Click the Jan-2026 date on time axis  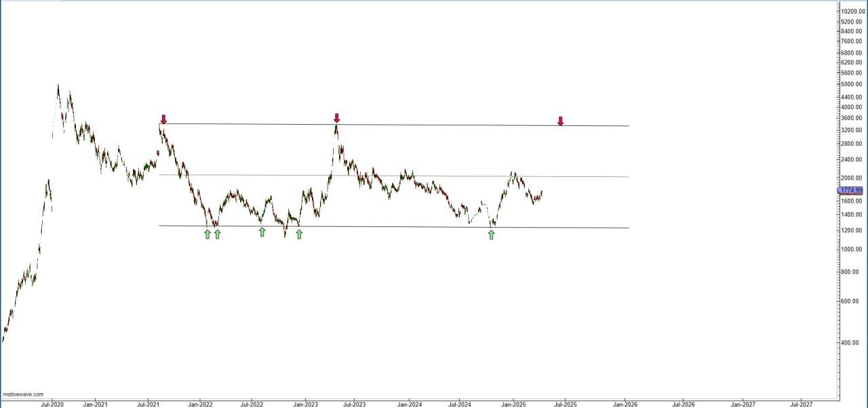coord(625,404)
